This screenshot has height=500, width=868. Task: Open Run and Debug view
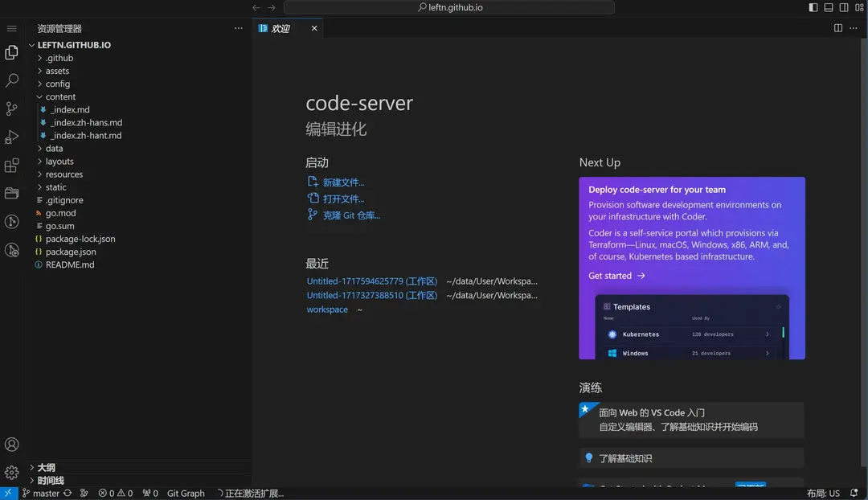point(12,137)
